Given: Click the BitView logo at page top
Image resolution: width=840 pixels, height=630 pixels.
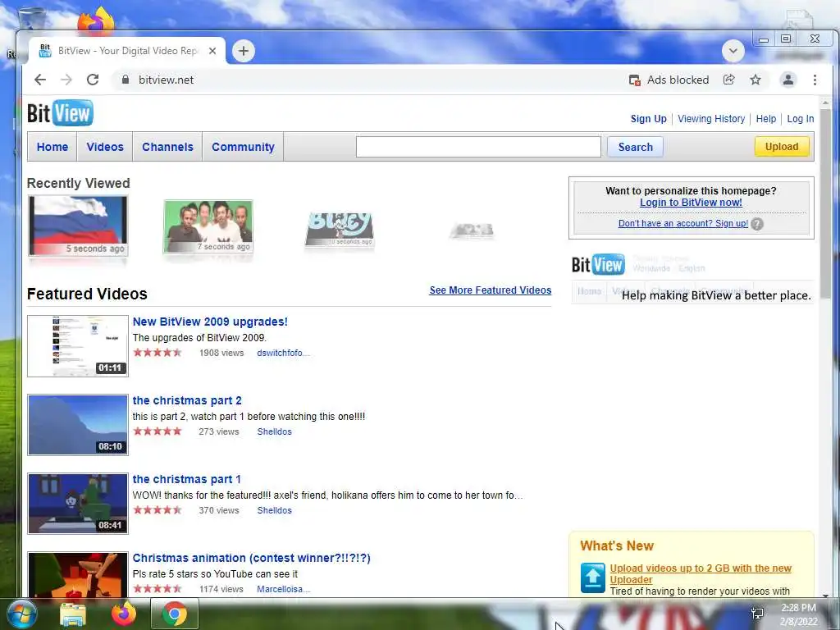Looking at the screenshot, I should pos(60,113).
